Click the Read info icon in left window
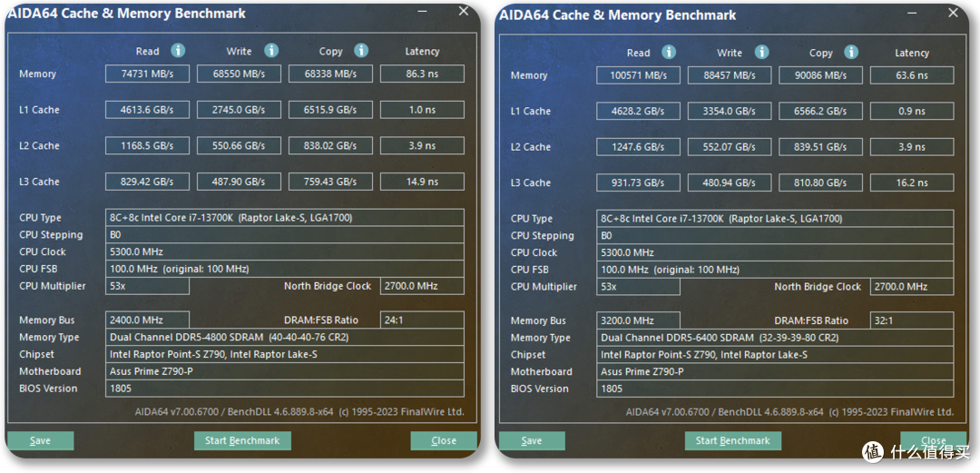 [178, 51]
